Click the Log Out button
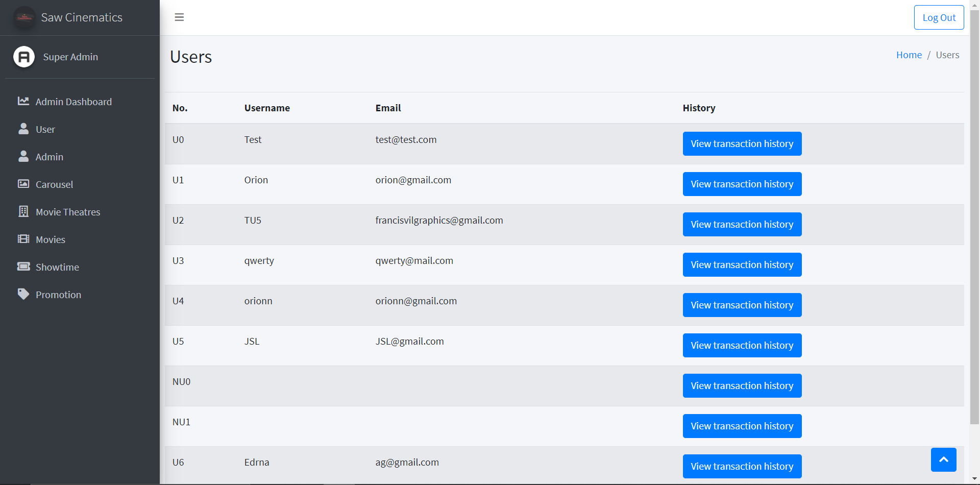Image resolution: width=980 pixels, height=485 pixels. (939, 17)
